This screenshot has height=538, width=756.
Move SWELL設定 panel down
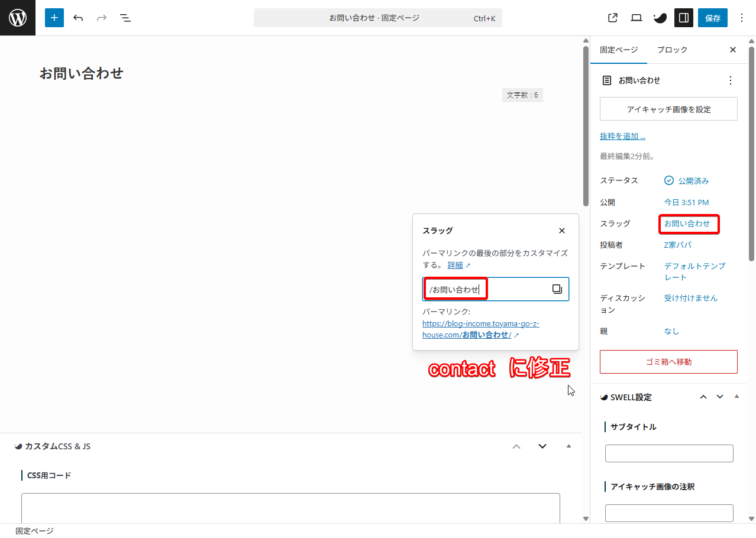pos(720,397)
